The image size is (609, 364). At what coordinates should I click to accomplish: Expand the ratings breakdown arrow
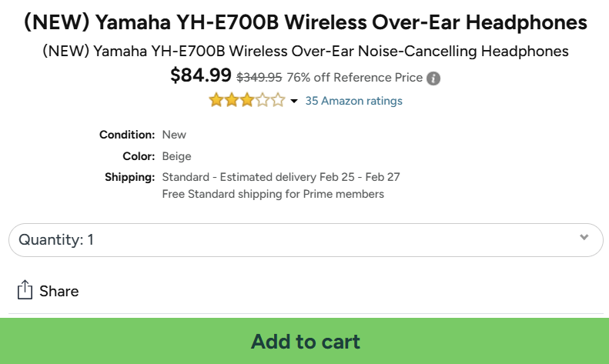point(294,102)
